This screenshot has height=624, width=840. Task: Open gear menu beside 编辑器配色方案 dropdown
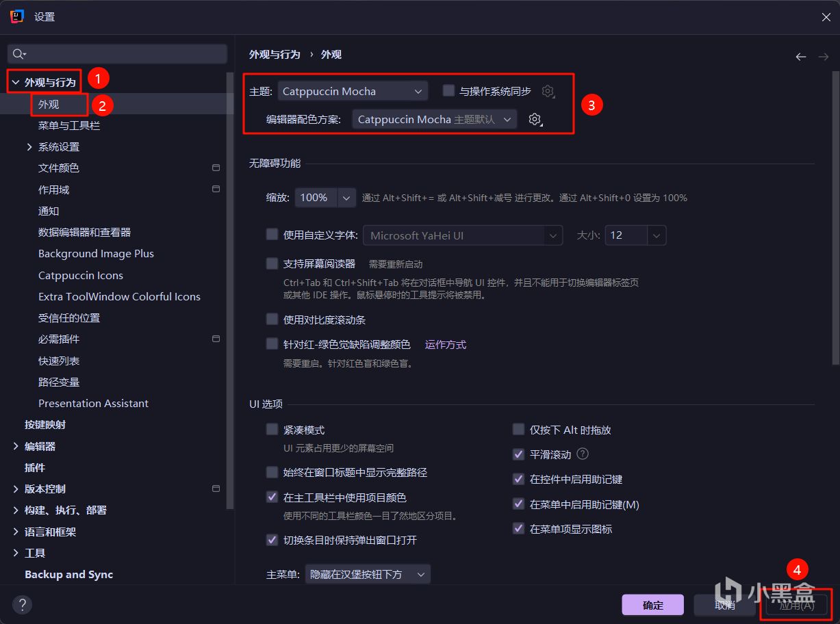pos(535,120)
